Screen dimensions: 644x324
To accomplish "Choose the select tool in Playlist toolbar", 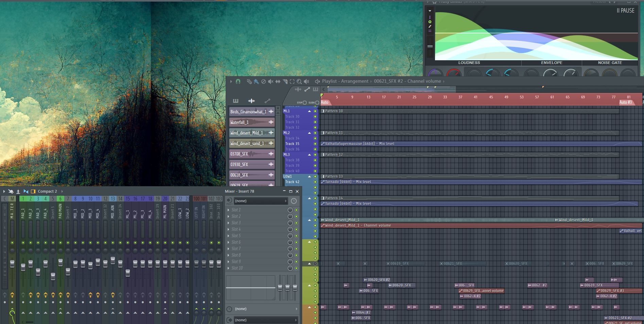I will (x=292, y=81).
